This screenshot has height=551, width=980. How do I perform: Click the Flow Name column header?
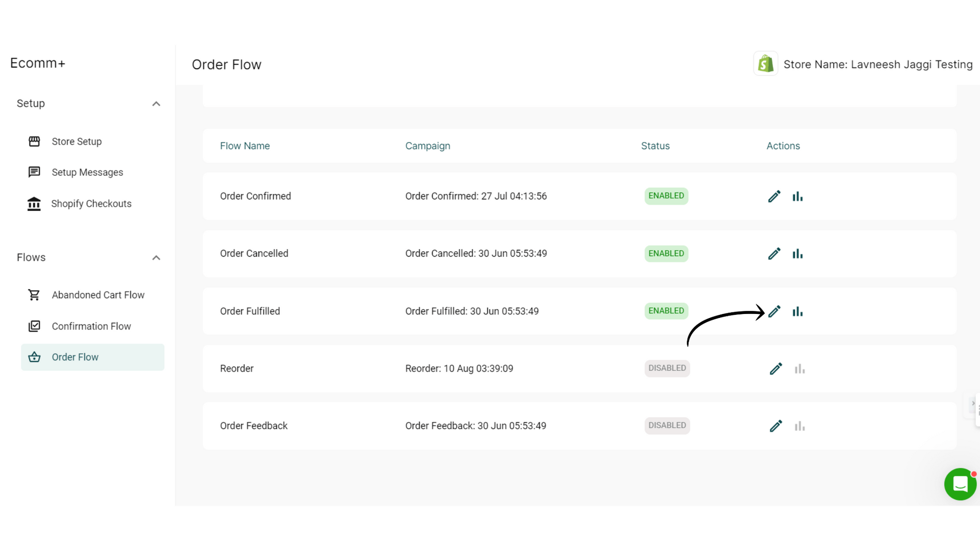click(x=245, y=145)
